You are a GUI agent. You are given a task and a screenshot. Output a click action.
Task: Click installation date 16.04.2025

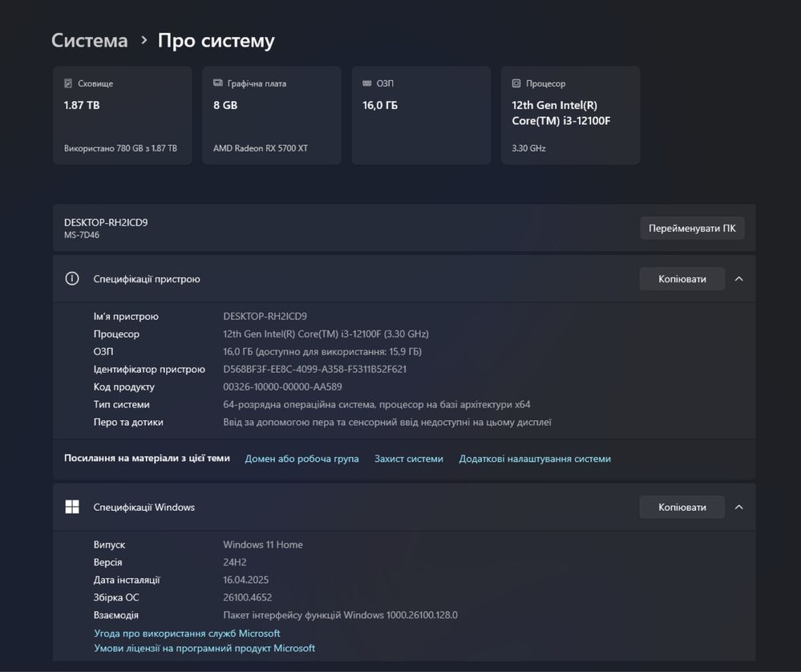pos(245,580)
